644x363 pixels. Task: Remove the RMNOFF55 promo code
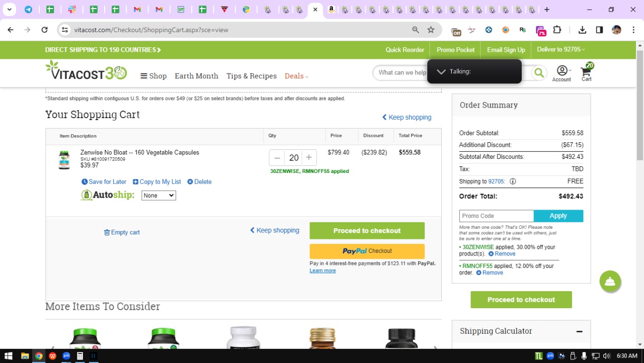[490, 273]
